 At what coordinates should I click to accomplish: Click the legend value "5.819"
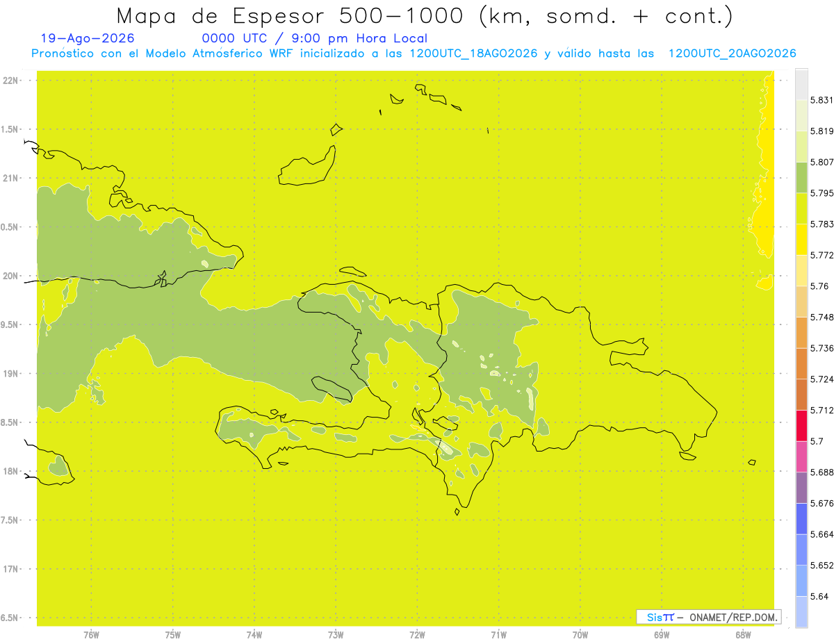coord(821,131)
